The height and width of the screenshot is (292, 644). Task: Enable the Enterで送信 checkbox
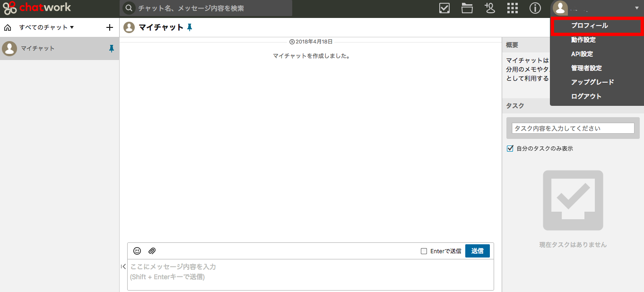pos(424,251)
